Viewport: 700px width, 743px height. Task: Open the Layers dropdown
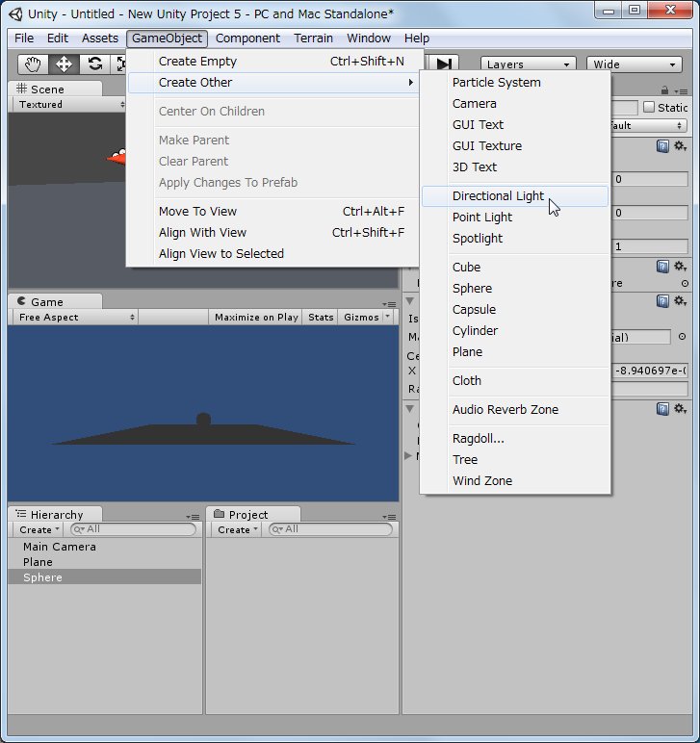(x=528, y=64)
